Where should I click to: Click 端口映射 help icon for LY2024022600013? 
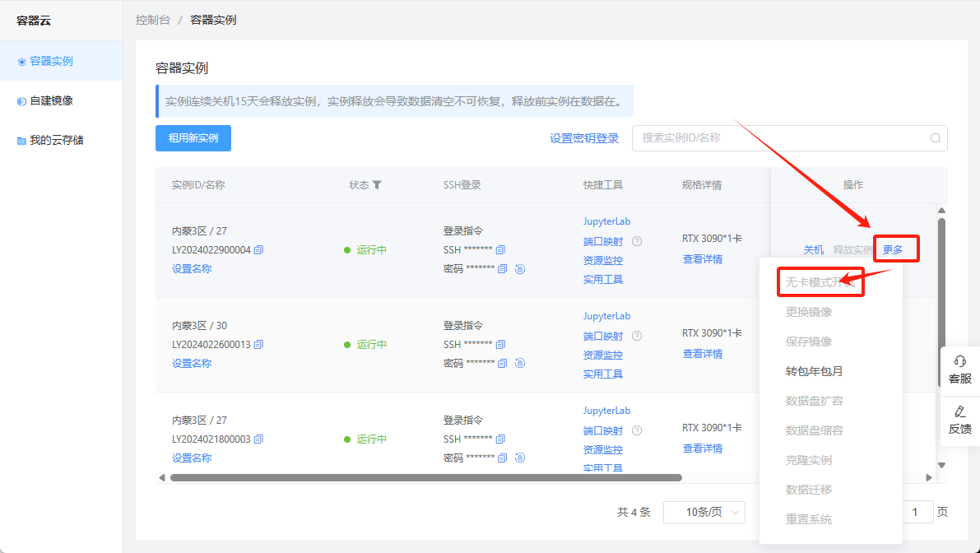[x=637, y=336]
